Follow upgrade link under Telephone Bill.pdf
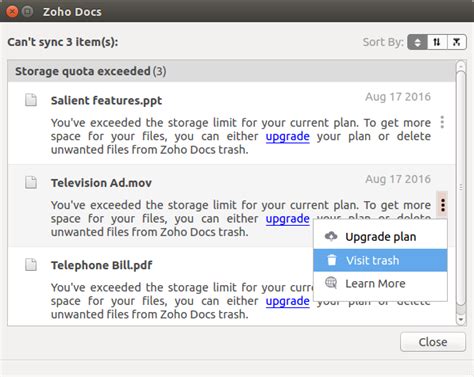Viewport: 474px width, 377px height. [288, 301]
